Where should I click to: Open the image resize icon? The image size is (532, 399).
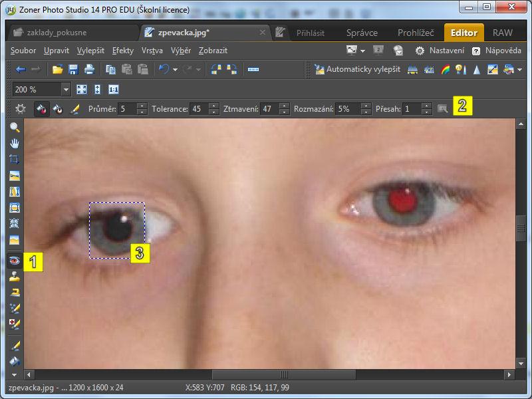coord(492,70)
